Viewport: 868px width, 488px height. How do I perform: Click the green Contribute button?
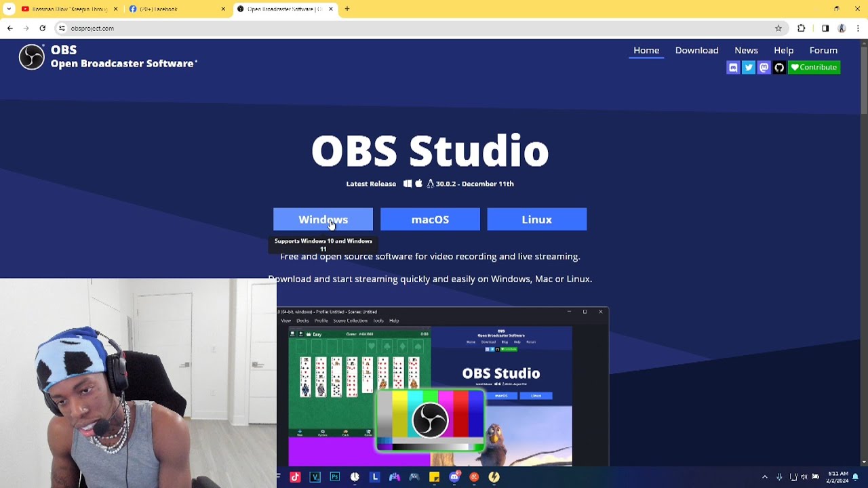pyautogui.click(x=814, y=67)
